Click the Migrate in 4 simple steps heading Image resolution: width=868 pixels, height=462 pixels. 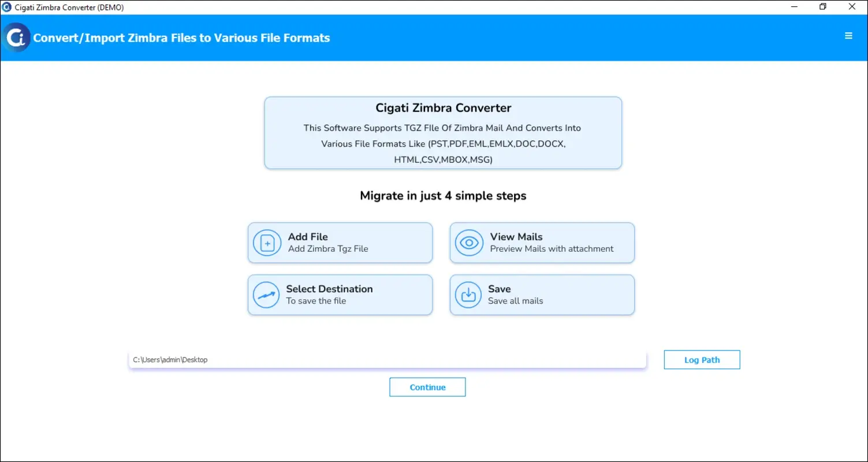[x=443, y=195]
